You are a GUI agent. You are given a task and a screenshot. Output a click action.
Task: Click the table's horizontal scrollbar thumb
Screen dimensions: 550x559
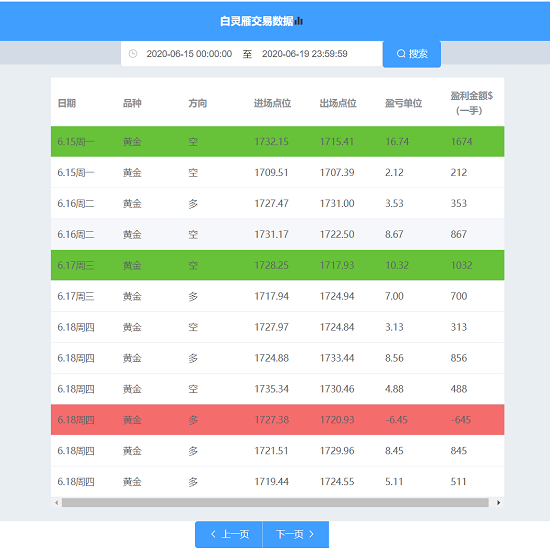click(x=275, y=503)
